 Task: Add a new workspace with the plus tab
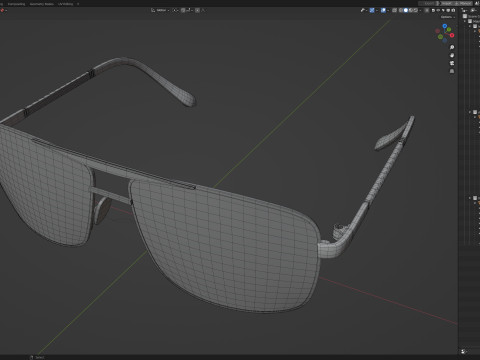(78, 4)
